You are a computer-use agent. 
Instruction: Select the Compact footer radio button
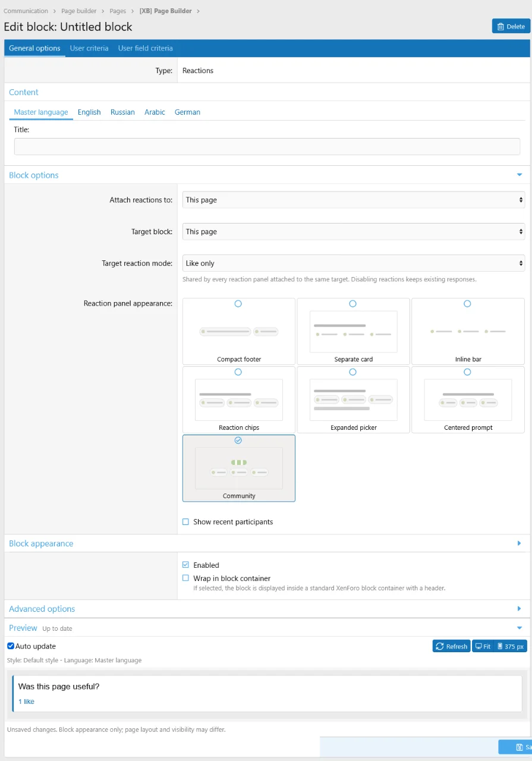coord(238,304)
